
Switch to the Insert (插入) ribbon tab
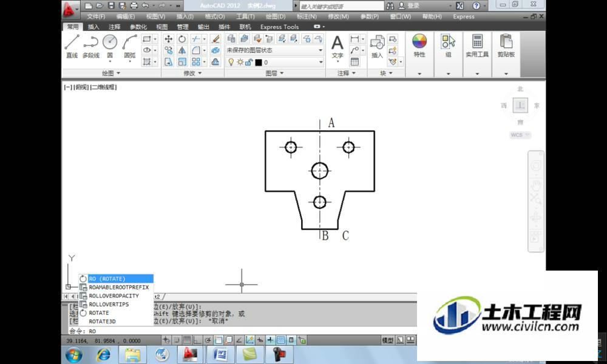pos(93,27)
